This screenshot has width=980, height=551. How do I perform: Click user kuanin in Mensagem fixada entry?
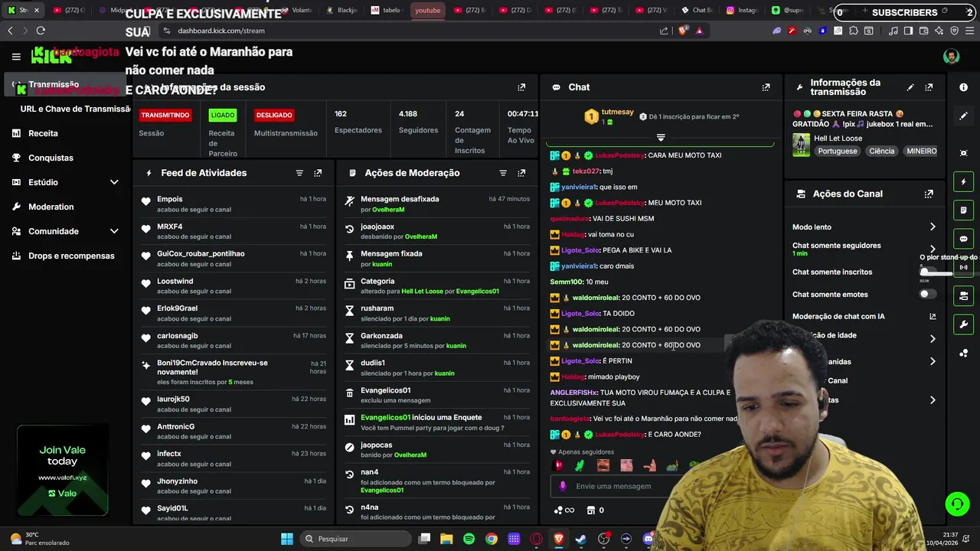point(381,264)
